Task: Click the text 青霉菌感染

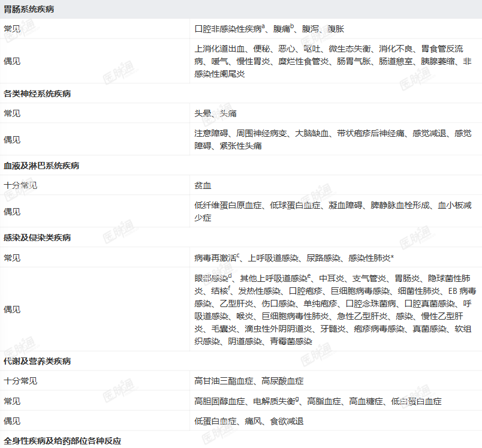Action: pos(291,341)
